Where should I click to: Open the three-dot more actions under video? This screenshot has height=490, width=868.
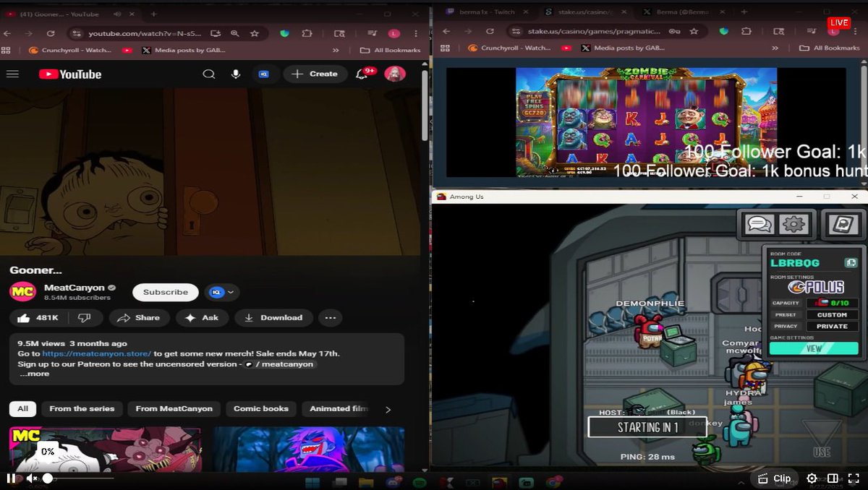coord(331,317)
